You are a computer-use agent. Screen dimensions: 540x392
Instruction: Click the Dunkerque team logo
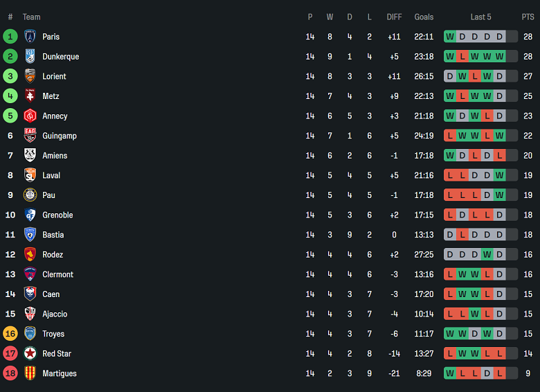click(30, 57)
